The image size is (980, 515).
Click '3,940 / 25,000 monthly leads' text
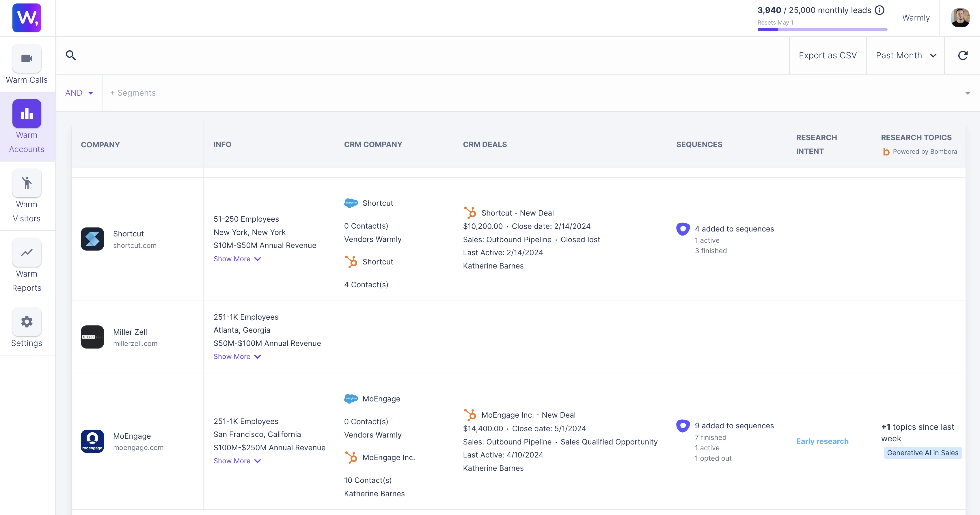pyautogui.click(x=814, y=10)
